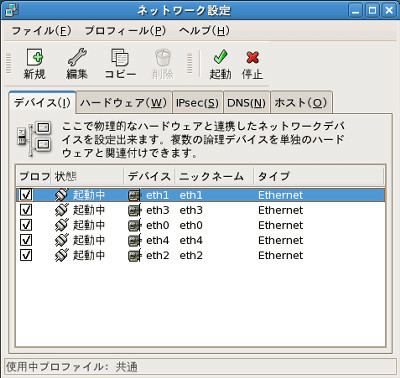Click the Ethernet type in eth0 row
The height and width of the screenshot is (378, 400).
(x=281, y=225)
